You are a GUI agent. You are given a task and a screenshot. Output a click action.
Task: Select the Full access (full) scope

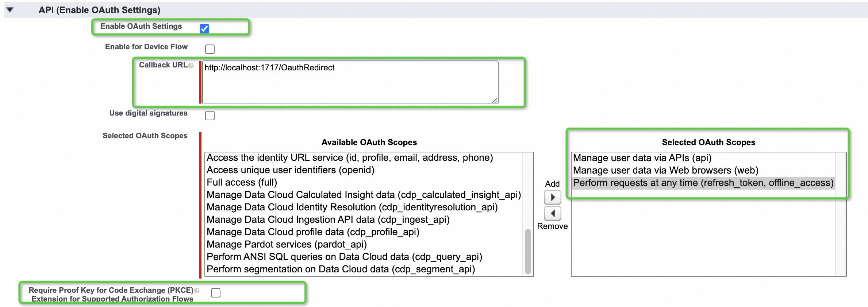(242, 182)
